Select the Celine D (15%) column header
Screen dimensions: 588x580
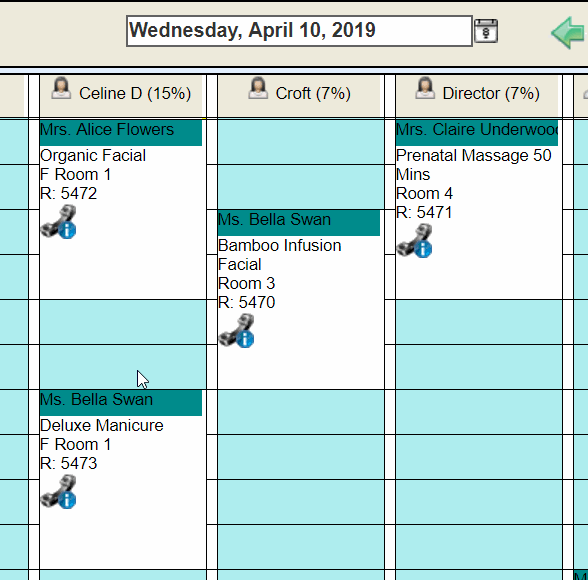[121, 96]
